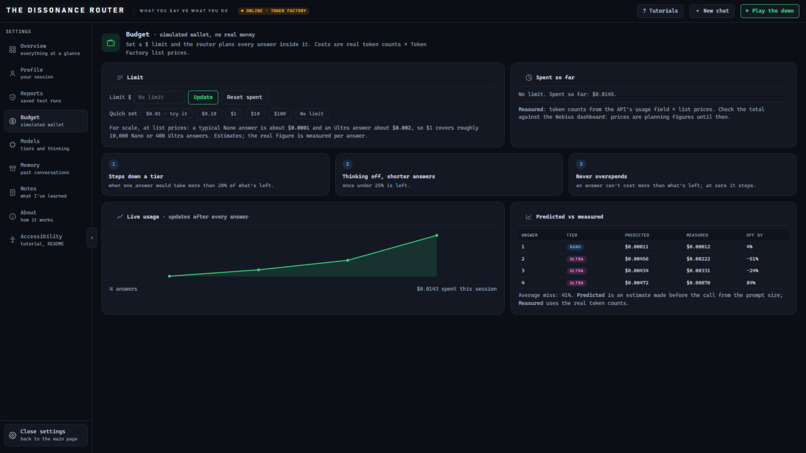Select the $10 quick set chip
806x453 pixels.
pyautogui.click(x=255, y=114)
